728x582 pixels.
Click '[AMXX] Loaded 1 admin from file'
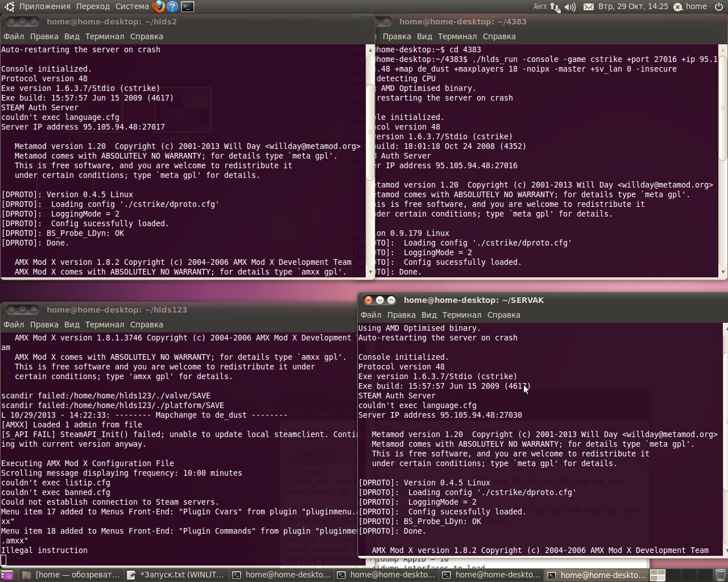coord(72,425)
